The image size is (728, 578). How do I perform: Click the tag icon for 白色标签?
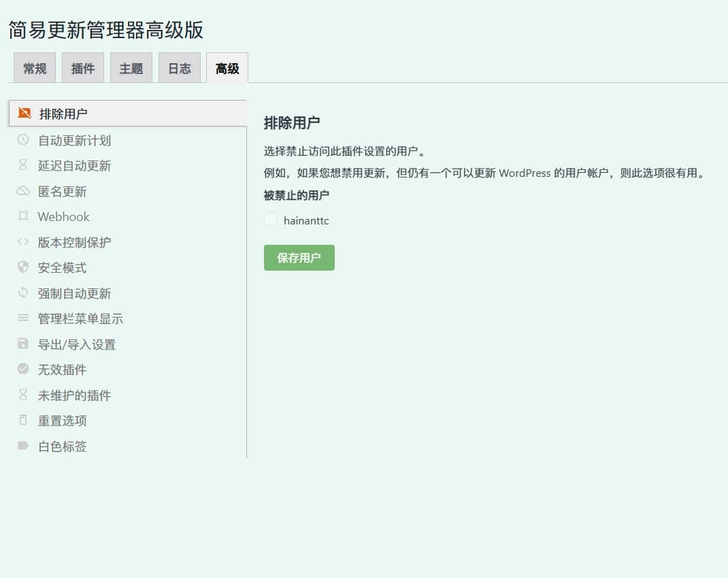coord(23,446)
